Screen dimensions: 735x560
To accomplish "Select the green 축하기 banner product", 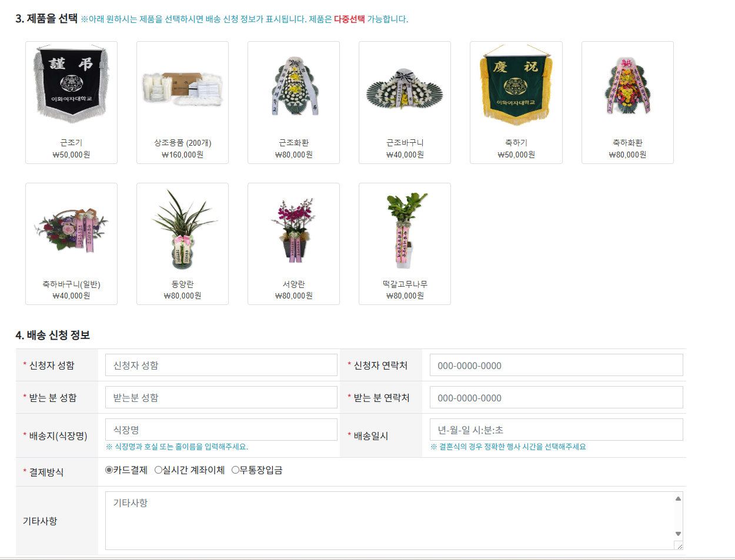I will 516,102.
